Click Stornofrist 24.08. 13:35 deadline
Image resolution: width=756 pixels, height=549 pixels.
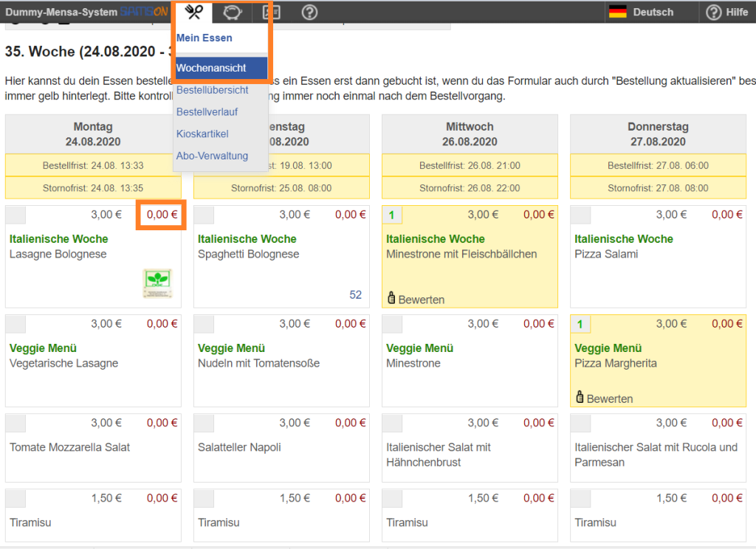[93, 188]
